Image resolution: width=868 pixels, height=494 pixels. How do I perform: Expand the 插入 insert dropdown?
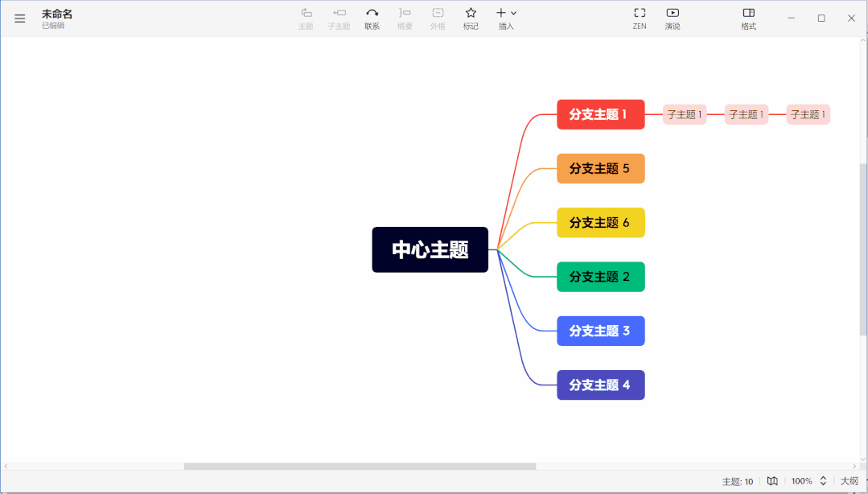click(506, 14)
